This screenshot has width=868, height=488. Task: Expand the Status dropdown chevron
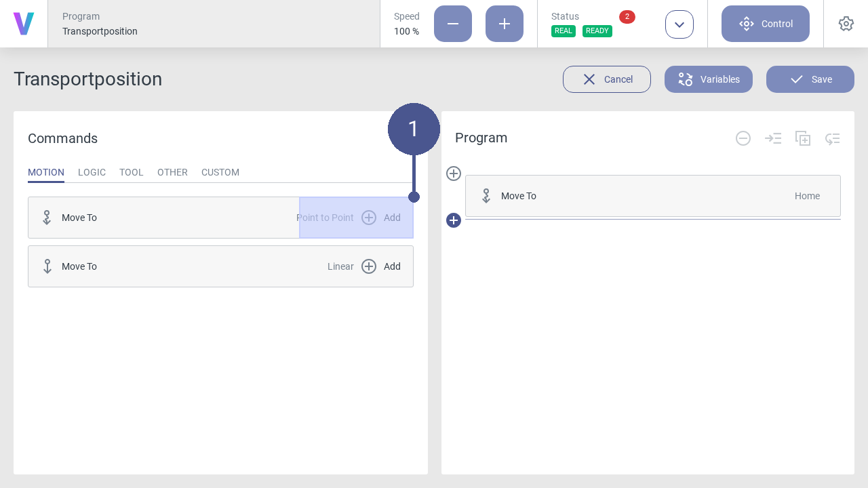coord(679,24)
